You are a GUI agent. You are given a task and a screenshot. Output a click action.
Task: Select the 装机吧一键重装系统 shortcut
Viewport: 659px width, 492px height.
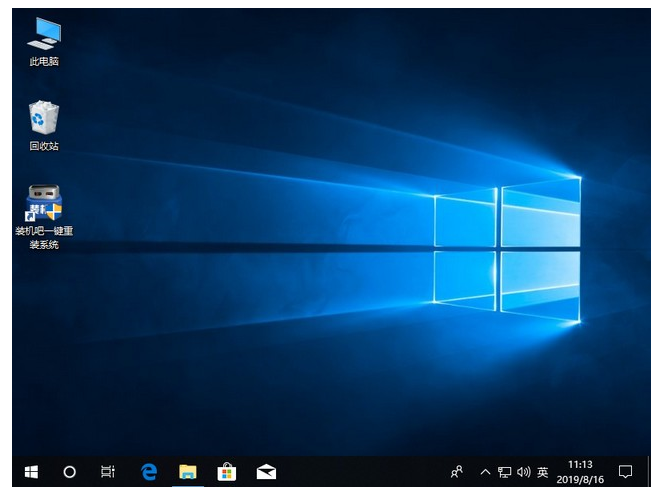pos(44,215)
